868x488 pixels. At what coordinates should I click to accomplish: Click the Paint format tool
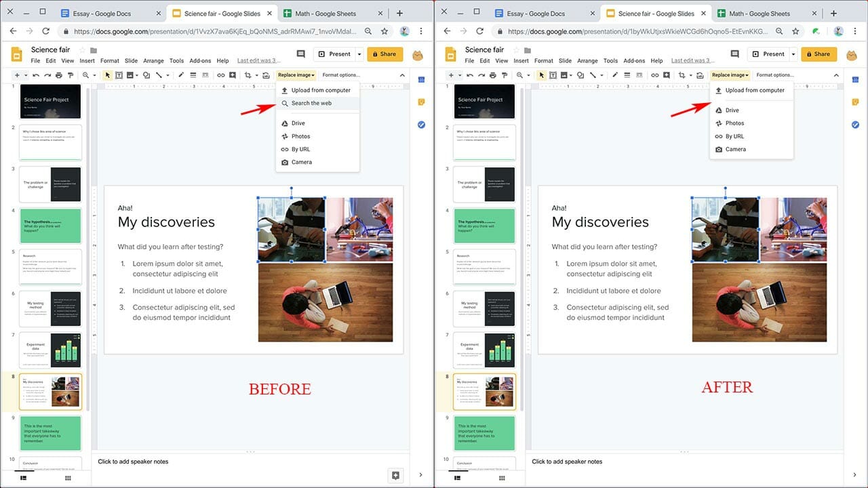tap(71, 75)
